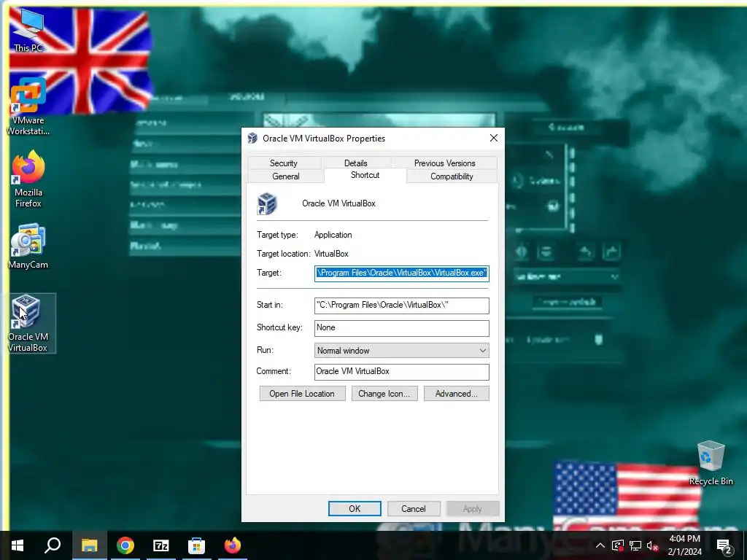Select the Recycle Bin desktop icon

click(x=711, y=463)
